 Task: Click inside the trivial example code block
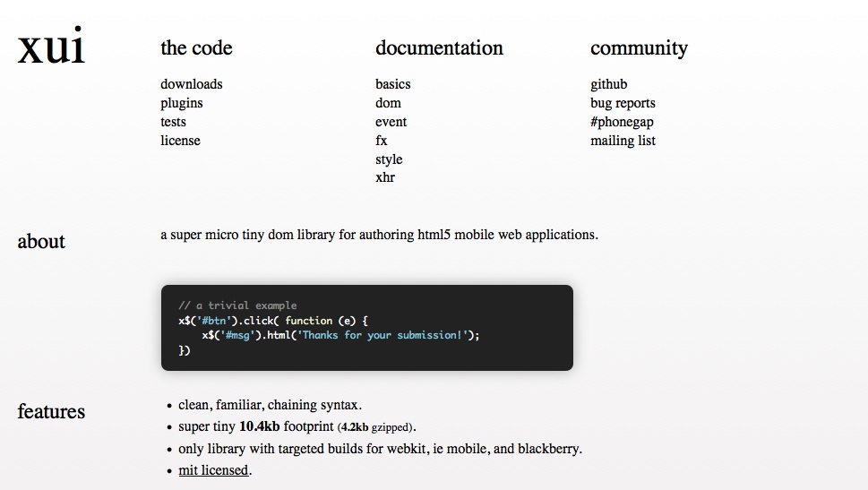pyautogui.click(x=366, y=328)
